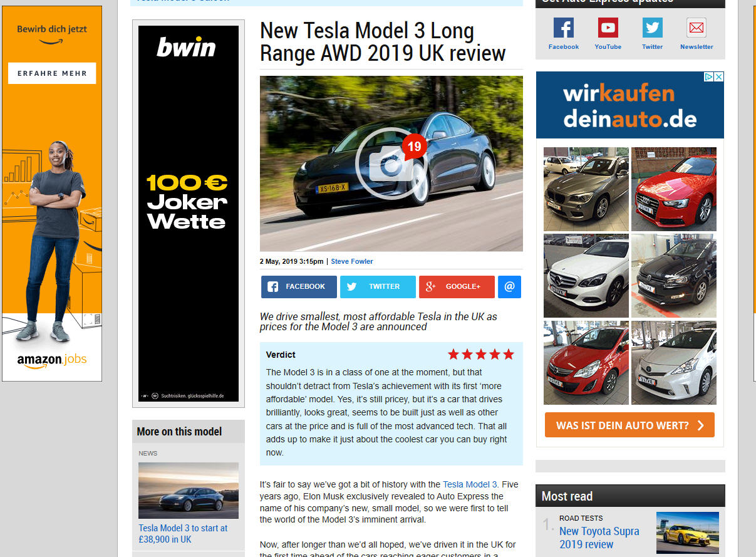
Task: Open 'Tesla Model 3 to start at £38,900' link
Action: 183,534
